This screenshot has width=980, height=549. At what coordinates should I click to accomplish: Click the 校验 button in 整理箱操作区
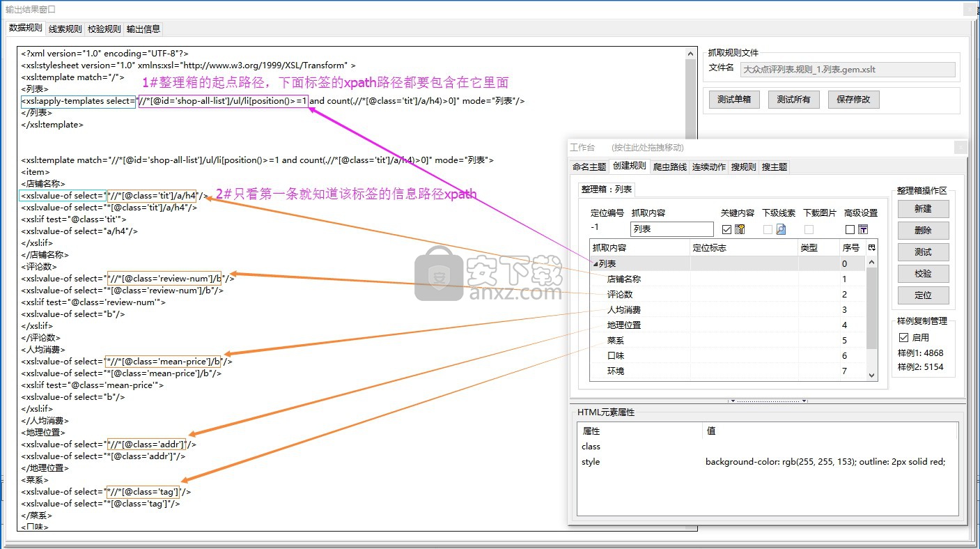tap(923, 274)
